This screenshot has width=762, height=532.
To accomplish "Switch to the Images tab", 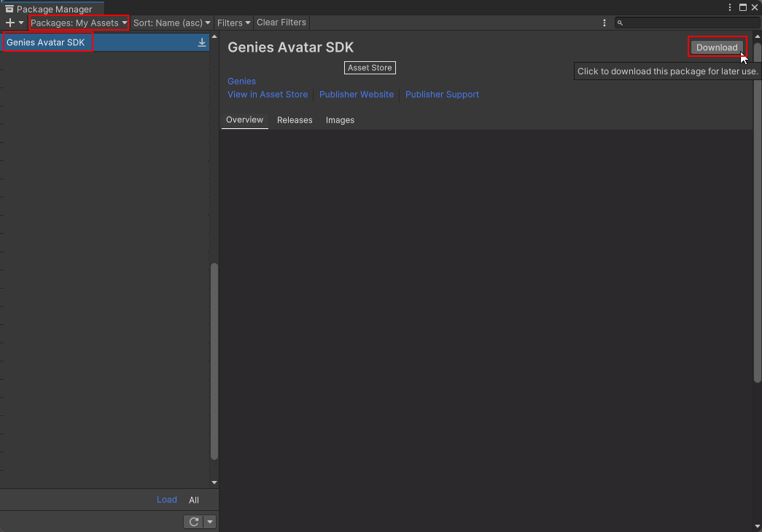I will tap(340, 120).
